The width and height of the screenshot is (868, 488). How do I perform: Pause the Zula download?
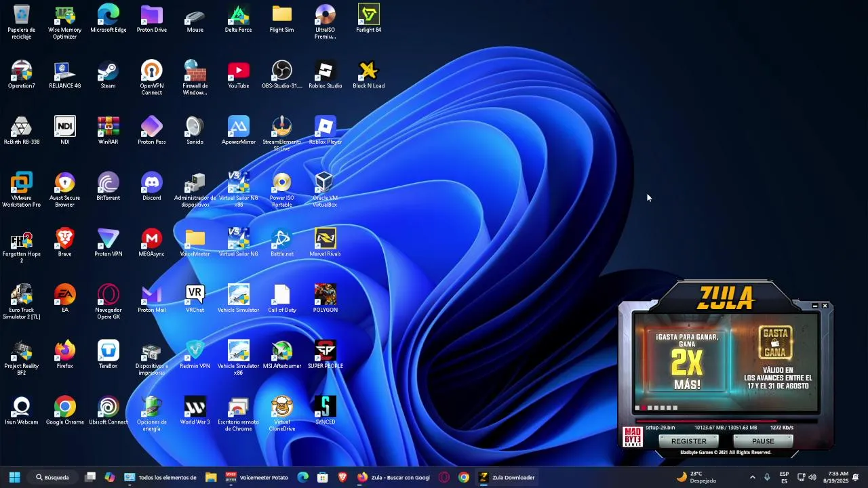763,441
